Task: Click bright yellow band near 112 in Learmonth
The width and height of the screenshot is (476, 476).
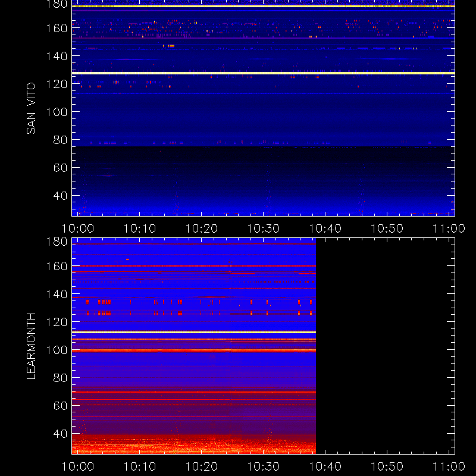Action: click(194, 333)
